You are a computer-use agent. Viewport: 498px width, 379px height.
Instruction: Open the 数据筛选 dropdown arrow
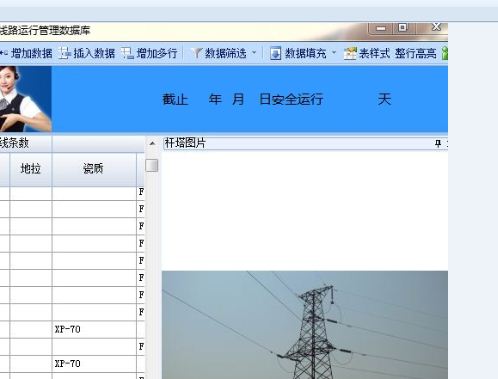pyautogui.click(x=254, y=53)
